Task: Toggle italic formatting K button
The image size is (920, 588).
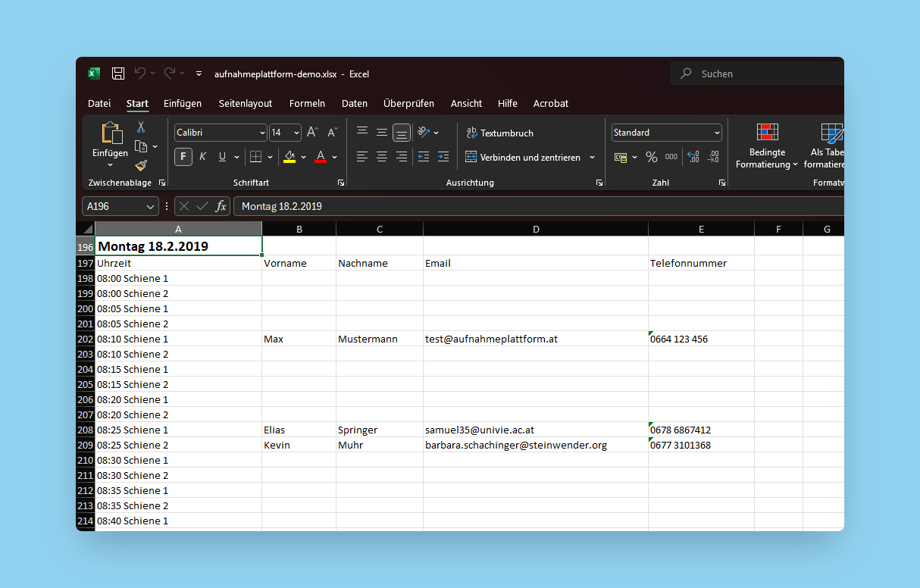Action: tap(202, 157)
